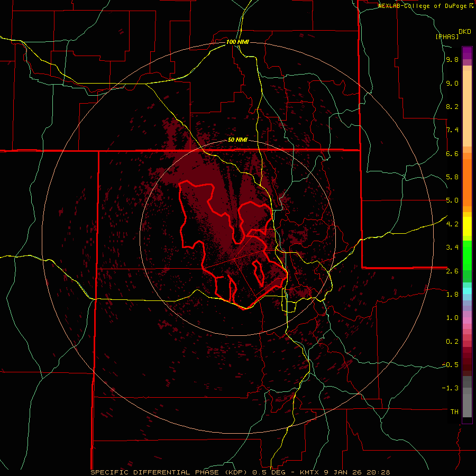Pick the cyan segment of the color scale
476x476 pixels.
tap(467, 291)
